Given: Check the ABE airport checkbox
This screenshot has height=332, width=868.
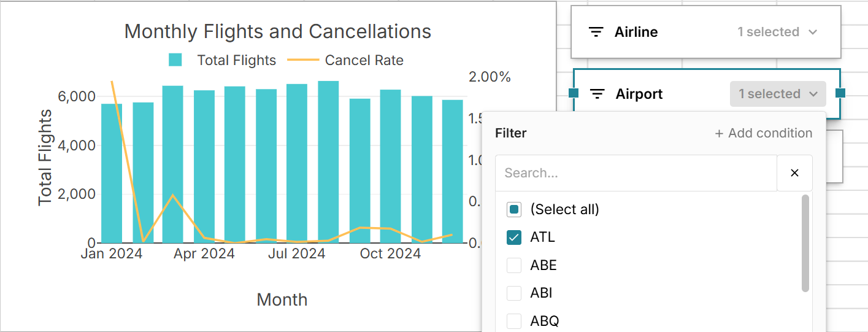Looking at the screenshot, I should [514, 265].
